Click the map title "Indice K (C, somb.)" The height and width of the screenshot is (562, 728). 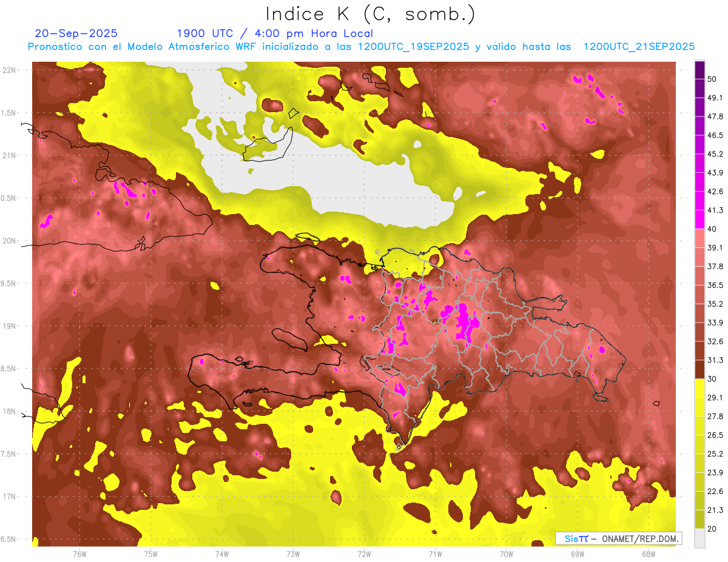(370, 14)
